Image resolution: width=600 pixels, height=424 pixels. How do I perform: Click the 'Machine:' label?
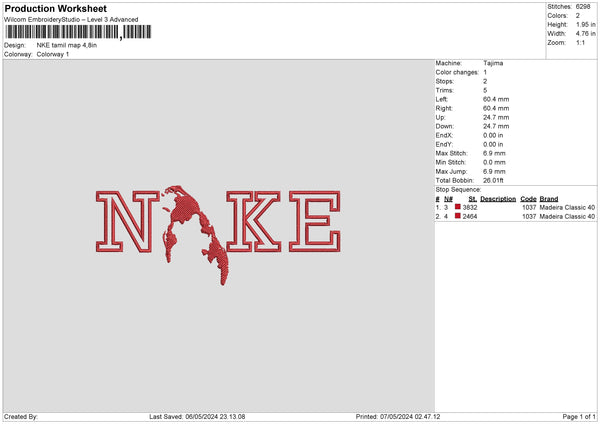448,63
